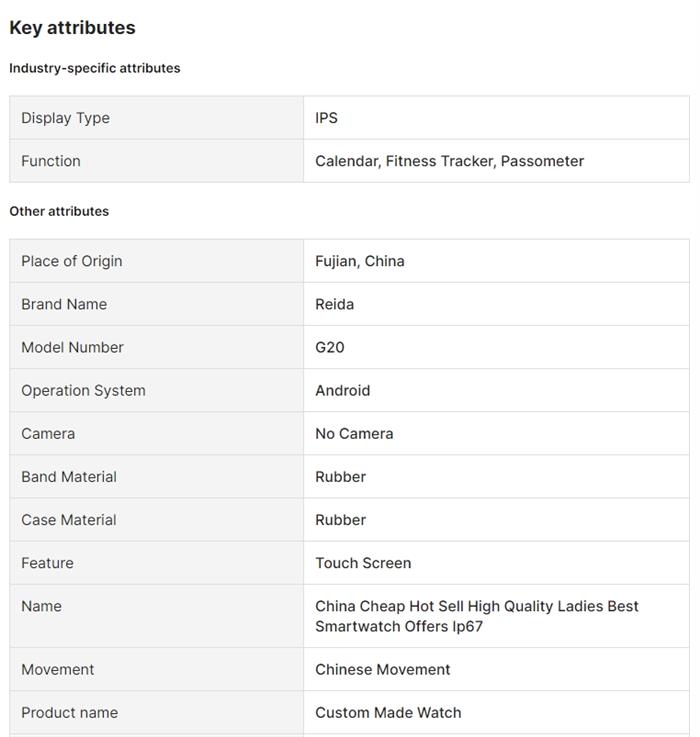Viewport: 700px width, 737px height.
Task: Click the Industry-specific attributes subheading
Action: tap(95, 68)
